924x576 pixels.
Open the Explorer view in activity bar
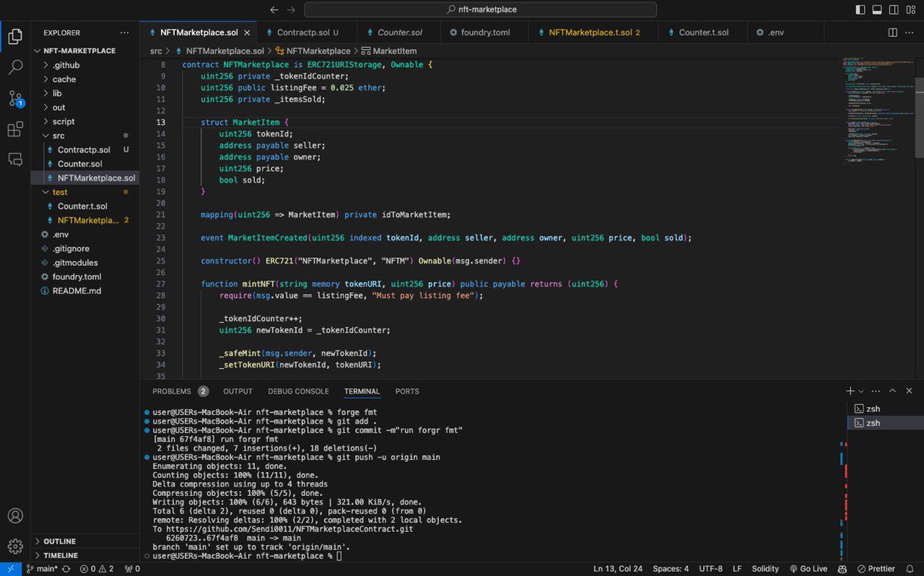[15, 35]
